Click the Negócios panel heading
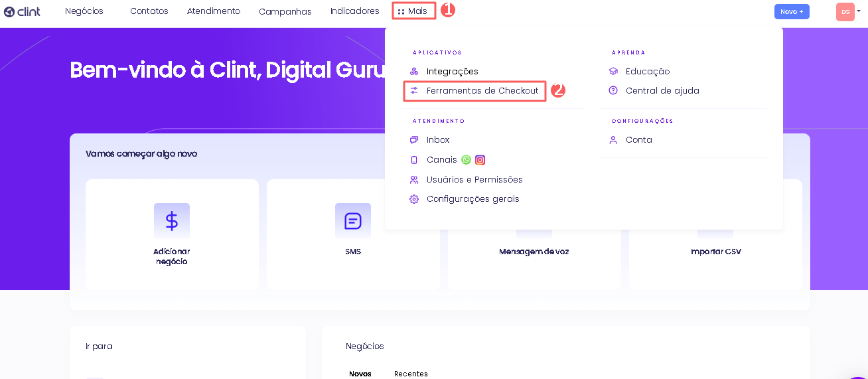The height and width of the screenshot is (379, 868). [x=365, y=346]
